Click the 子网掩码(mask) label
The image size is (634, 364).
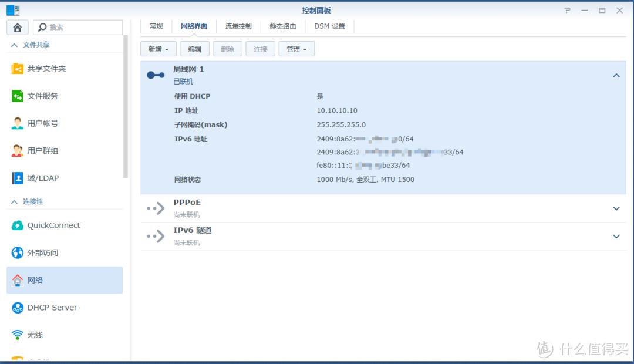pos(201,124)
